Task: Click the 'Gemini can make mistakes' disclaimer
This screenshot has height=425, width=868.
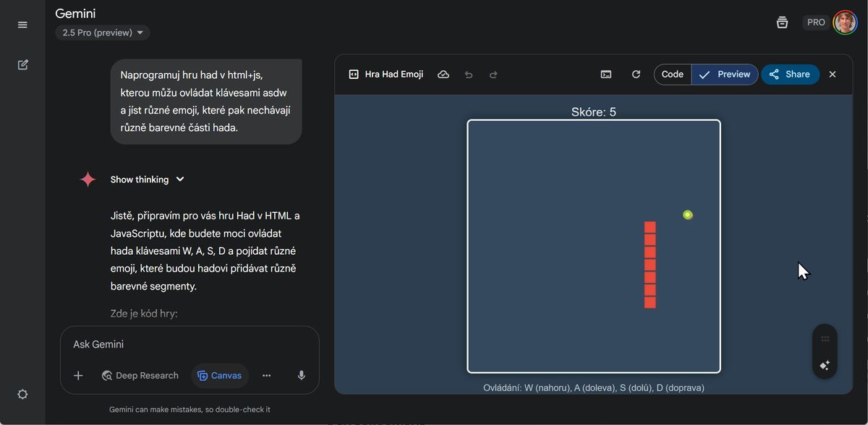Action: [x=190, y=409]
